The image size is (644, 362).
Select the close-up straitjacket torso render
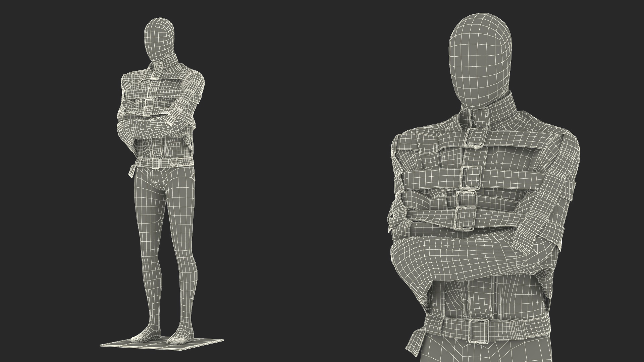485,188
